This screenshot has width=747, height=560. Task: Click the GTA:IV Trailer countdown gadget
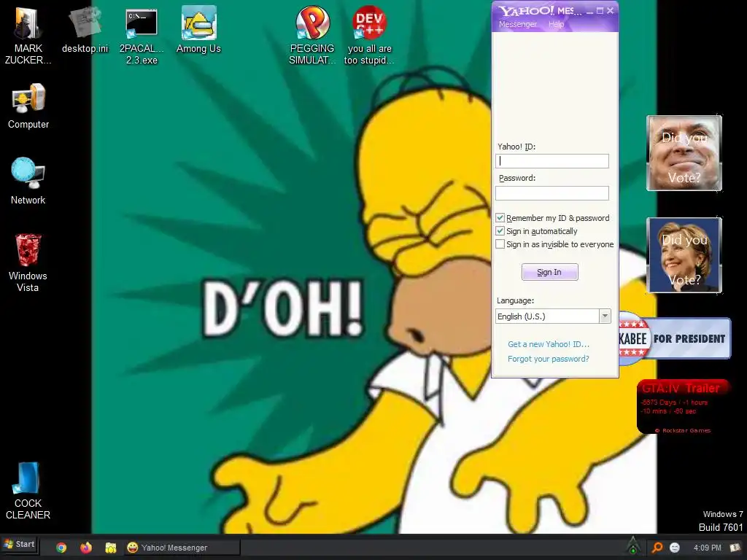point(682,407)
